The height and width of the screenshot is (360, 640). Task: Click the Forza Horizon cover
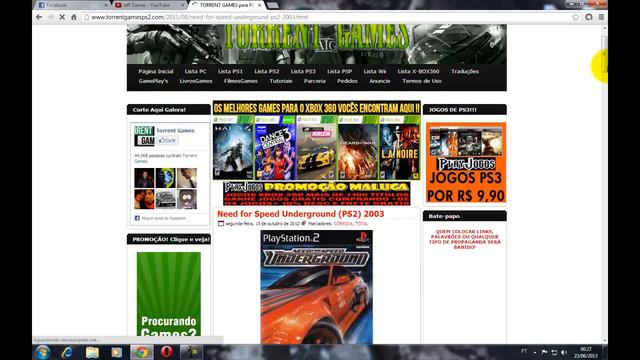[317, 148]
